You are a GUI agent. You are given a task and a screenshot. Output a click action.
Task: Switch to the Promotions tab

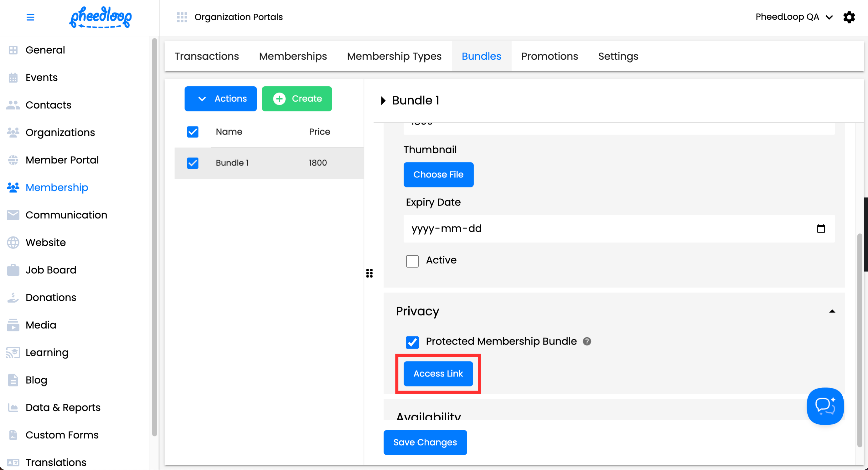pyautogui.click(x=549, y=56)
